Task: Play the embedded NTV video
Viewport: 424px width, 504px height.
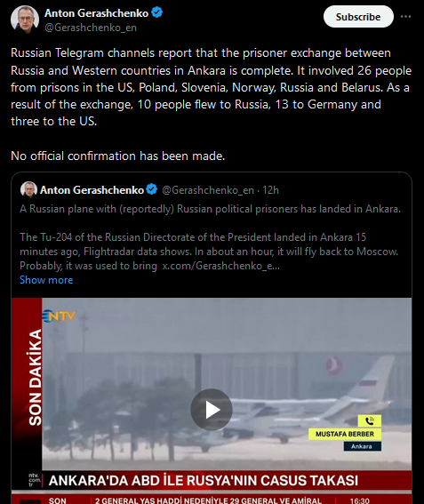Action: (212, 410)
